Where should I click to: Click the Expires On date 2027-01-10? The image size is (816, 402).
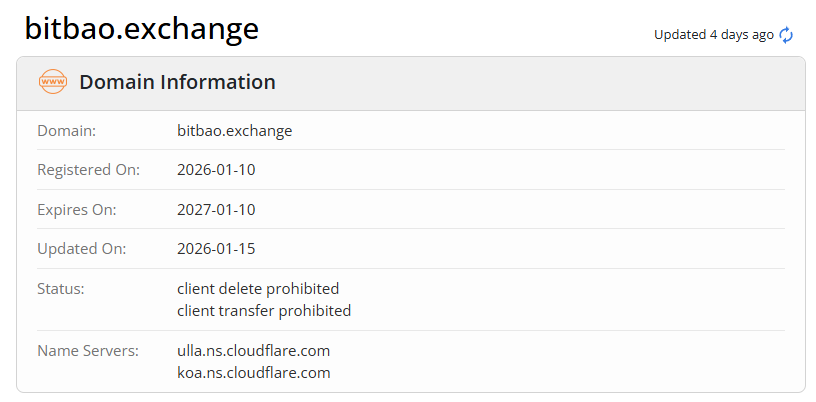coord(216,210)
